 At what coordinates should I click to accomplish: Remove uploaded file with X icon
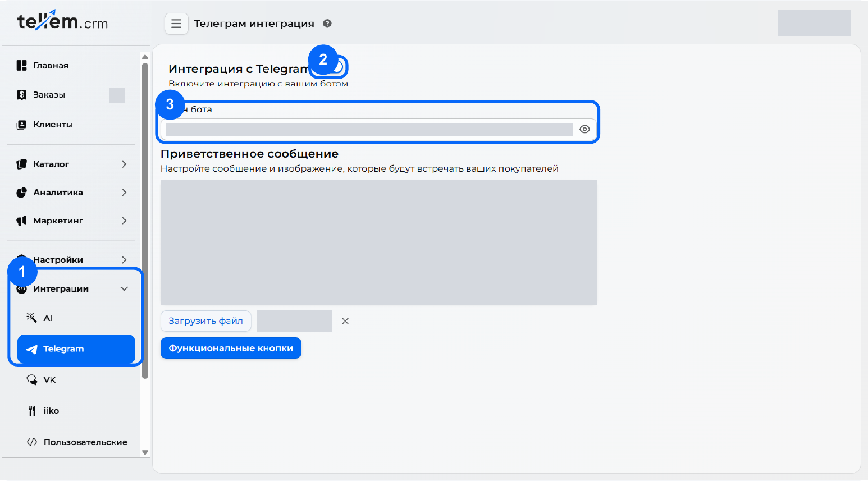point(345,321)
